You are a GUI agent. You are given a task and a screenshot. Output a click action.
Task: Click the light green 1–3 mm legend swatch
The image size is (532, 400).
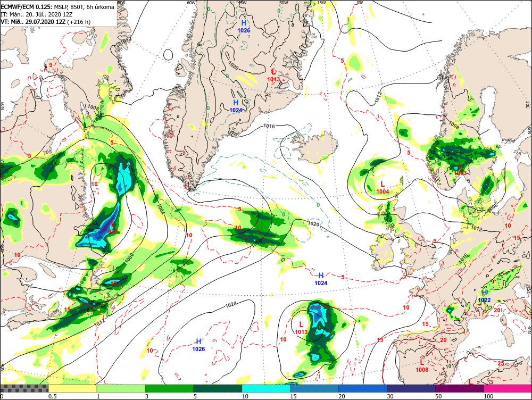(120, 388)
